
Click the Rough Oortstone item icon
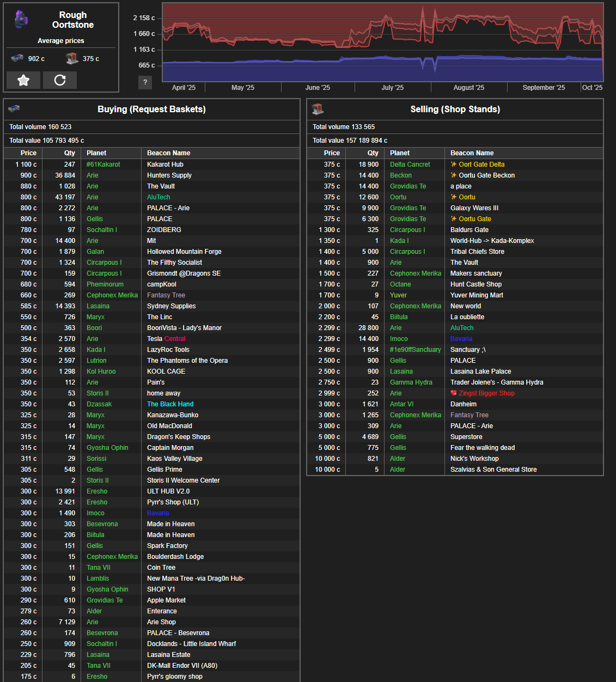coord(21,20)
